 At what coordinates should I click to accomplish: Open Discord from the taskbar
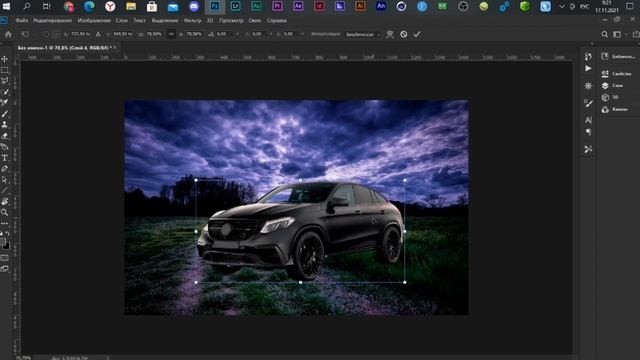pos(194,6)
